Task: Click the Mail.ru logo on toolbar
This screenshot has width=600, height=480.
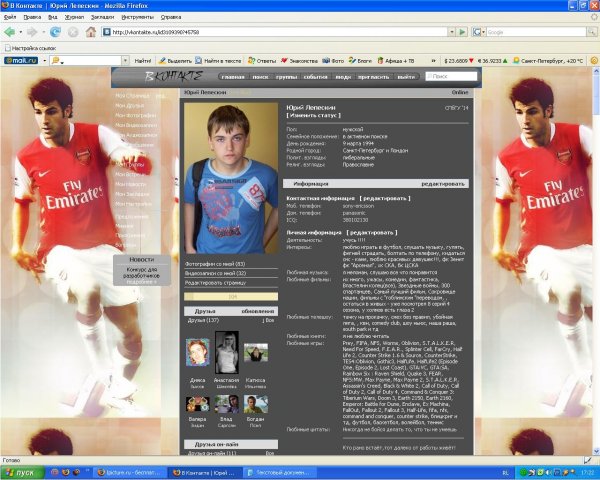Action: [21, 60]
